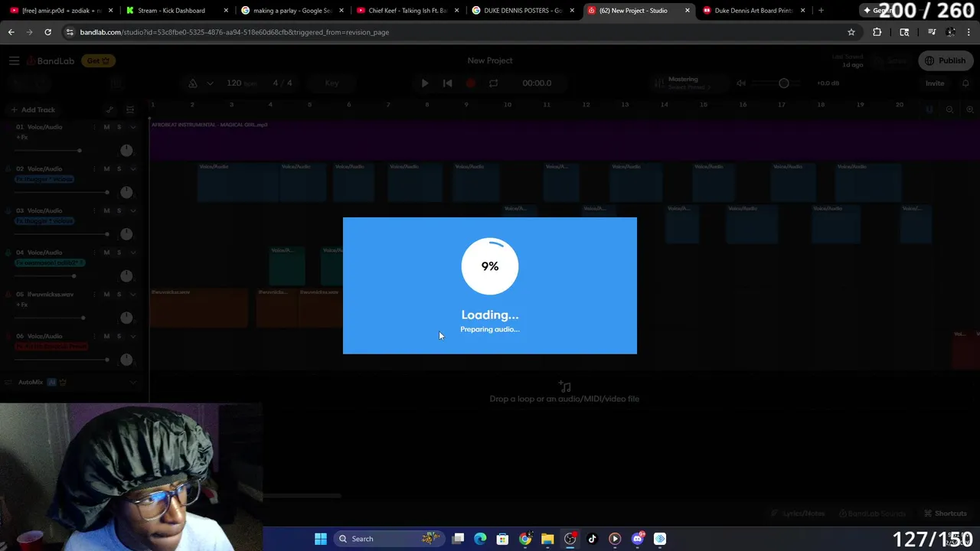This screenshot has width=980, height=551.
Task: Expand track 03 options chevron
Action: click(x=133, y=210)
